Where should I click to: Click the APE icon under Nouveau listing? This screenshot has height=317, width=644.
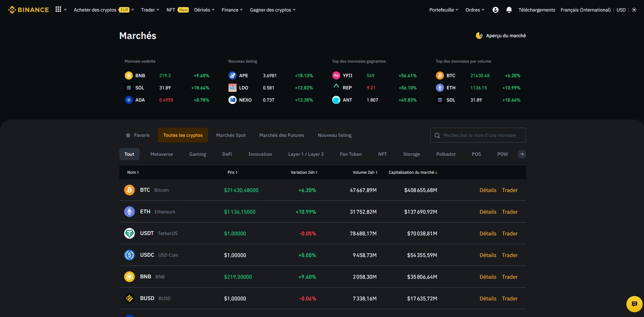click(x=233, y=76)
